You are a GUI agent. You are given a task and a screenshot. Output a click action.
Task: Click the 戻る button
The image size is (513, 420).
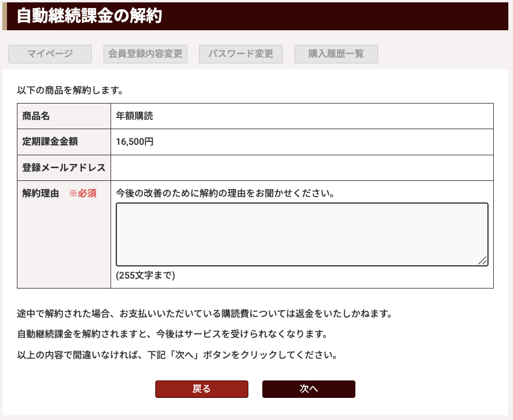202,389
